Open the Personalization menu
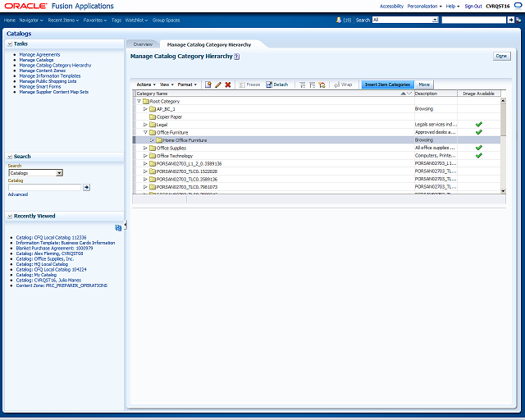This screenshot has height=420, width=525. point(424,6)
